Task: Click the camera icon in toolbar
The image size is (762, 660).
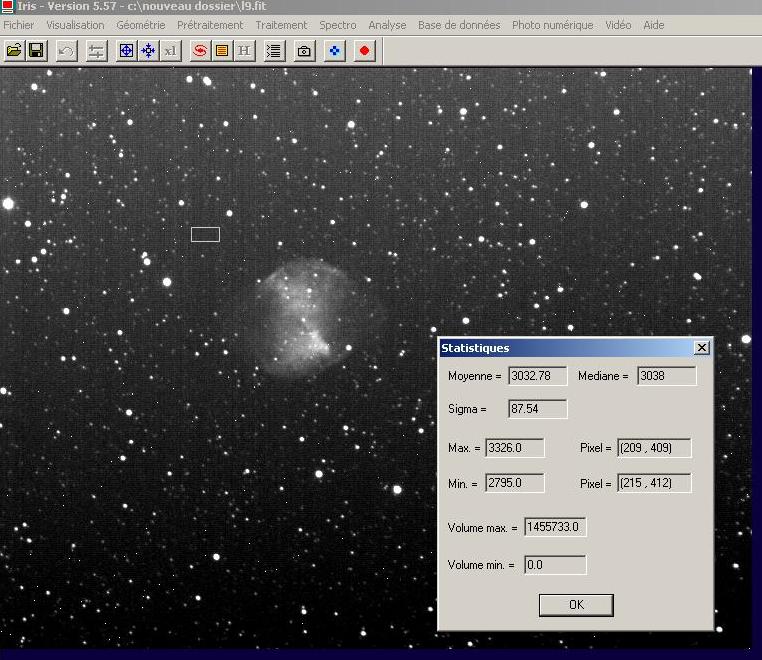Action: (305, 50)
